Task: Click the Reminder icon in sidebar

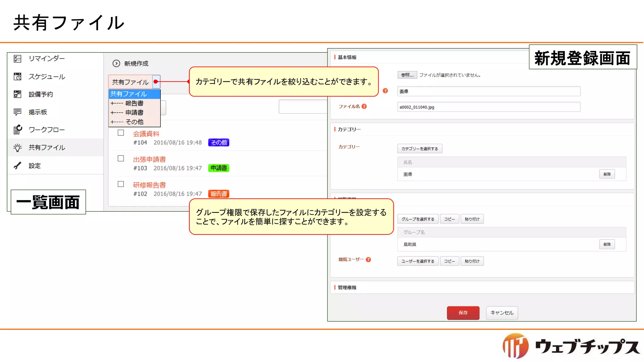Action: [18, 58]
